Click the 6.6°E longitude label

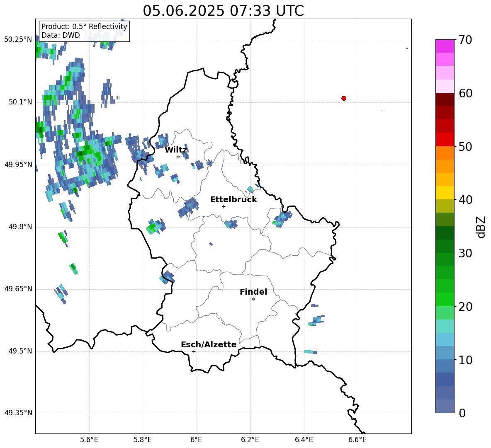(357, 440)
